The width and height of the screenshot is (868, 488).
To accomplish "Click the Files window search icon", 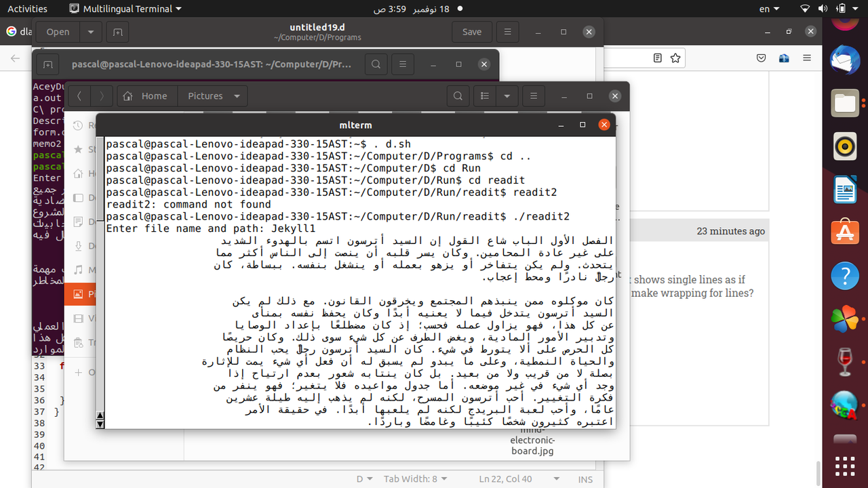I will click(458, 96).
